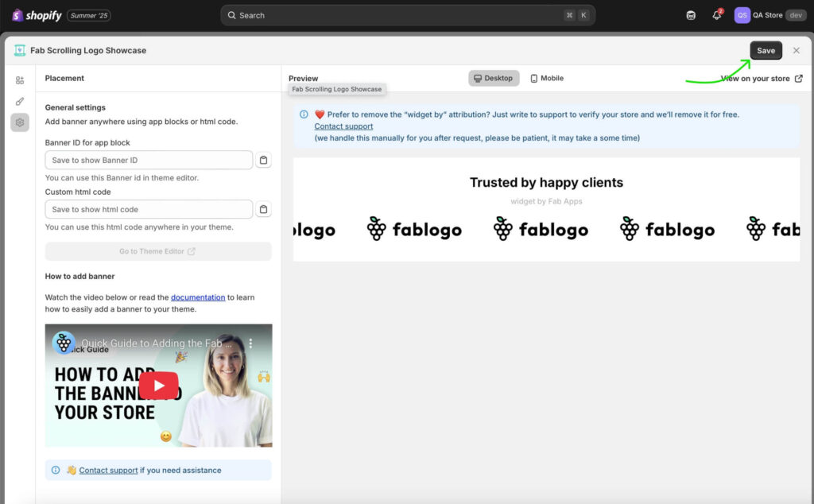Viewport: 814px width, 504px height.
Task: Open the documentation link
Action: pyautogui.click(x=198, y=297)
